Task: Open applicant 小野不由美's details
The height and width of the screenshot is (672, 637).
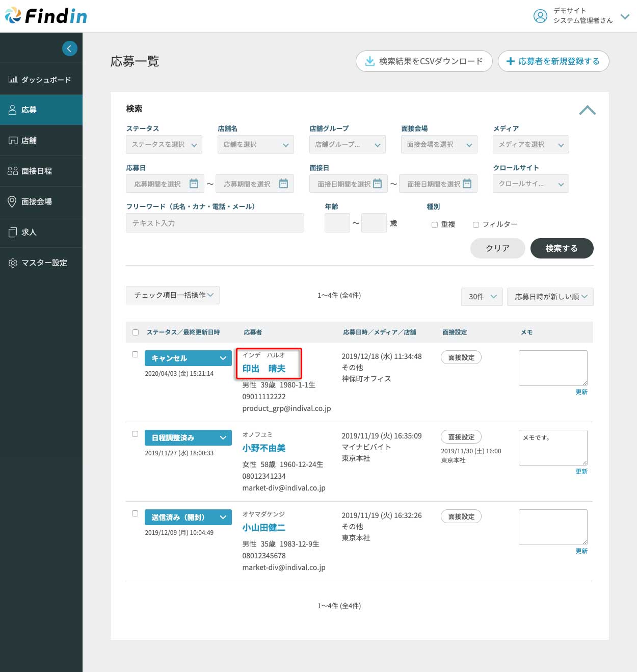Action: 263,448
